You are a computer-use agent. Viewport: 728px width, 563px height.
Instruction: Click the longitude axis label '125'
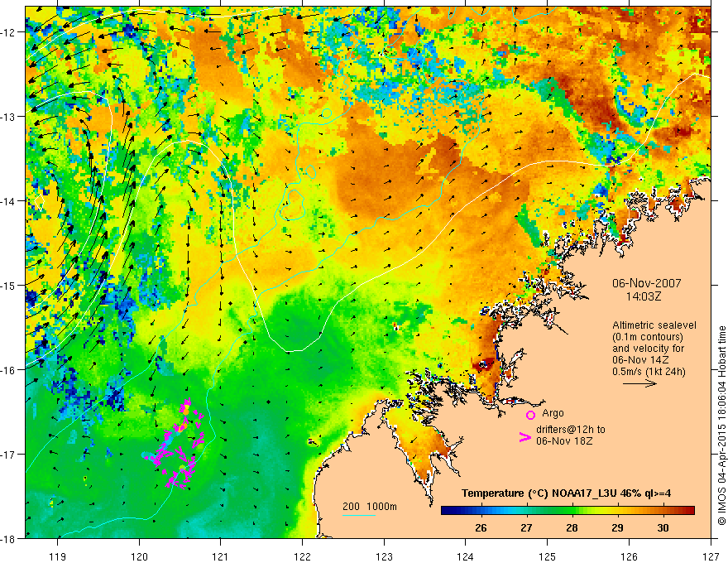click(x=548, y=556)
